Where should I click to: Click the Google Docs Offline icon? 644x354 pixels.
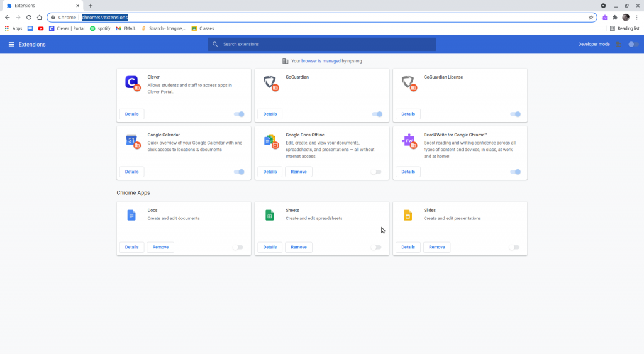[270, 140]
